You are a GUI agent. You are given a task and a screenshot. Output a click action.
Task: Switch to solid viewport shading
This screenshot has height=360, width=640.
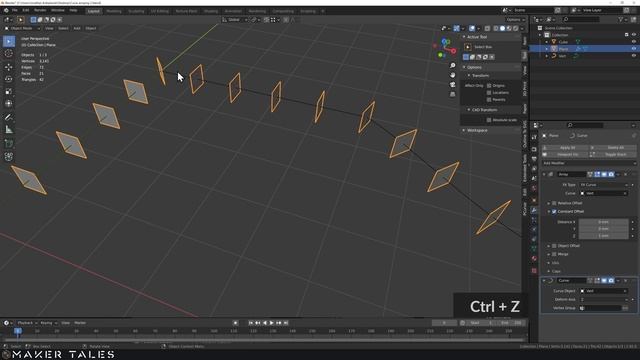point(502,29)
